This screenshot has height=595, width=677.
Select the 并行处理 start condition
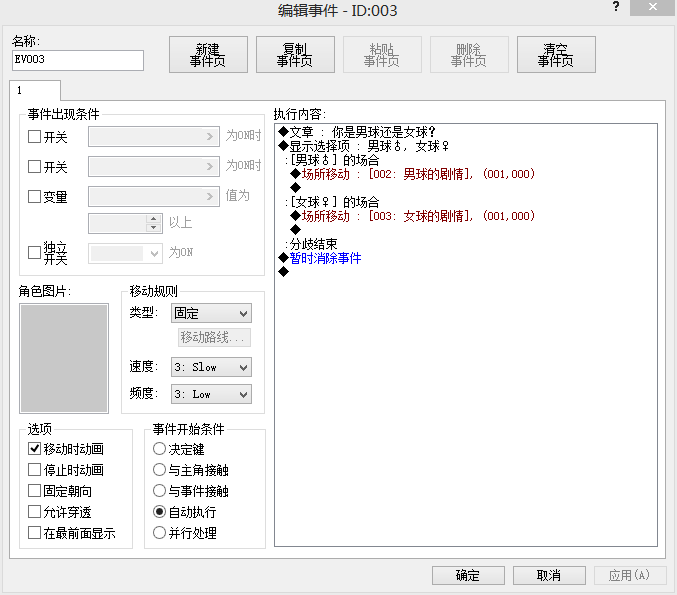[x=159, y=532]
